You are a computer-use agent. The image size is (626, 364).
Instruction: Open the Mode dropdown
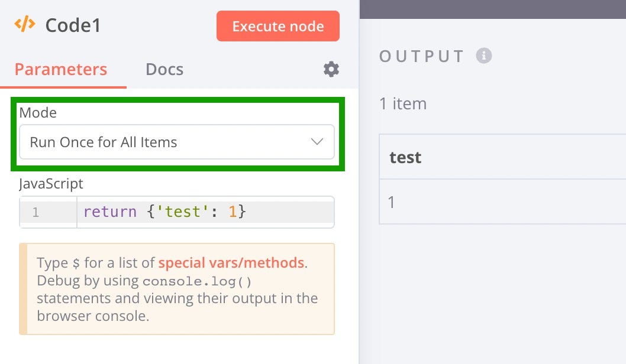(x=176, y=142)
